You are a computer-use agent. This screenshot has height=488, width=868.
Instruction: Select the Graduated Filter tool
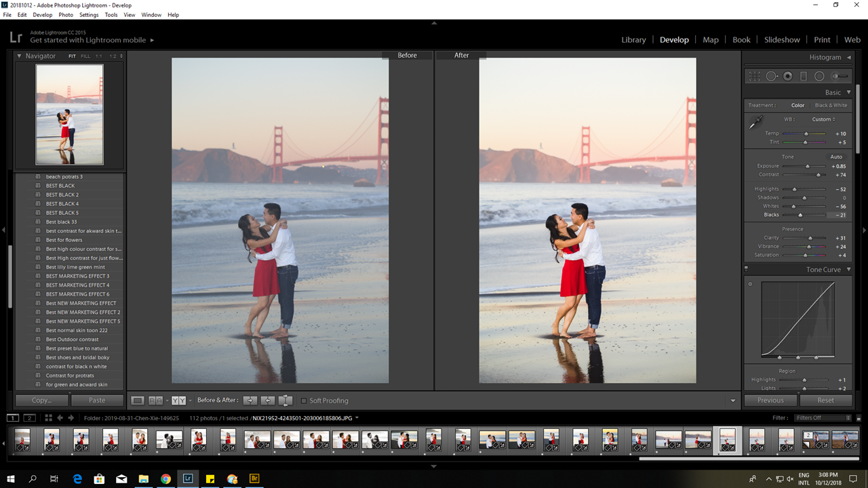pos(804,77)
